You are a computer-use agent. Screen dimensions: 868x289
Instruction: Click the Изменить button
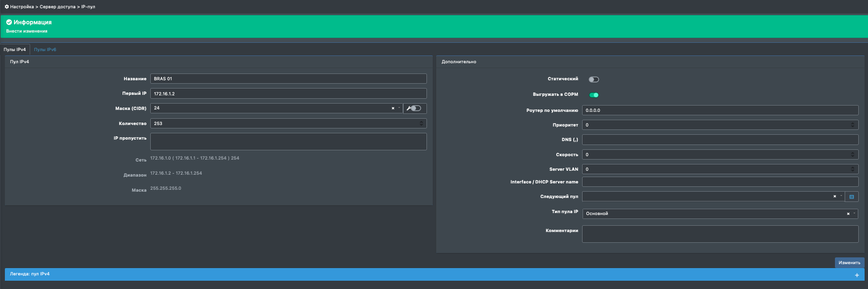(x=849, y=263)
